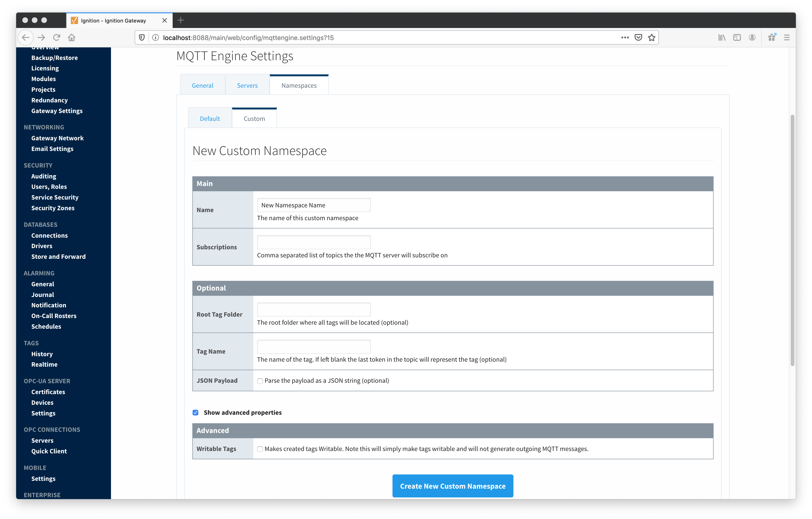
Task: Bookmark this page with star icon
Action: point(651,37)
